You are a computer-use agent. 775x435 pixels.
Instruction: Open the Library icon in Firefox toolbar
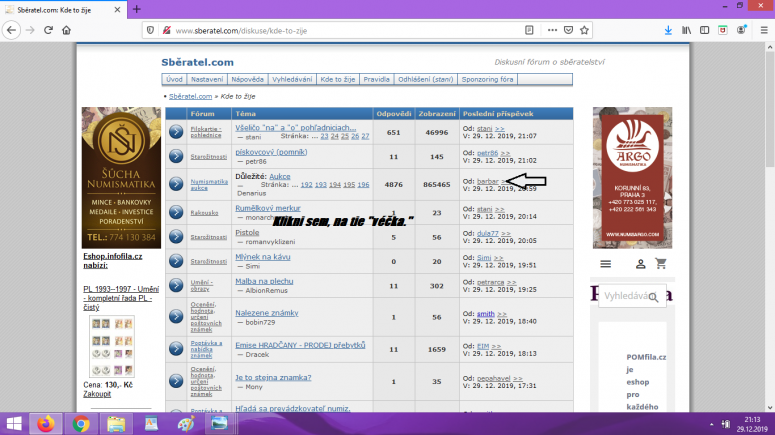686,30
